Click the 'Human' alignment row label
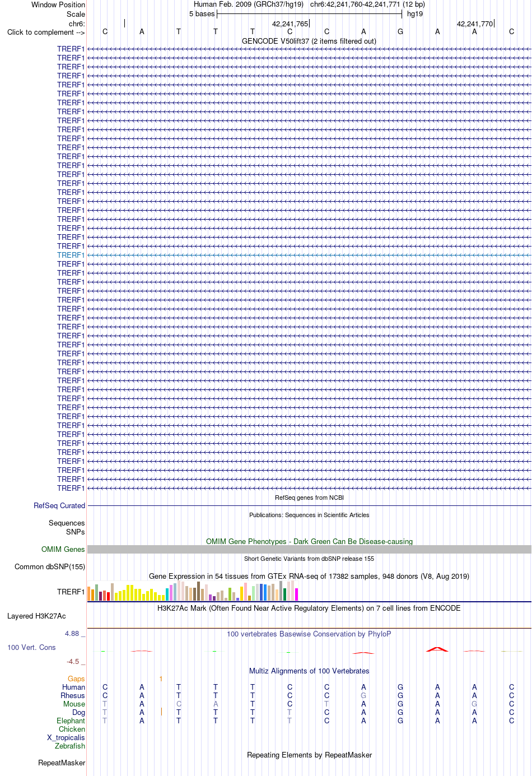This screenshot has width=532, height=776. [x=73, y=687]
